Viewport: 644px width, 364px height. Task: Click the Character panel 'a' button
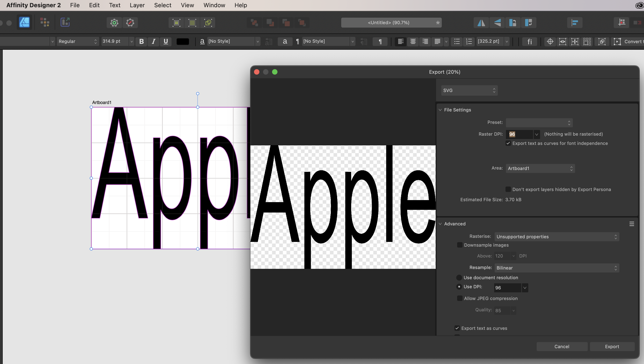coord(285,41)
